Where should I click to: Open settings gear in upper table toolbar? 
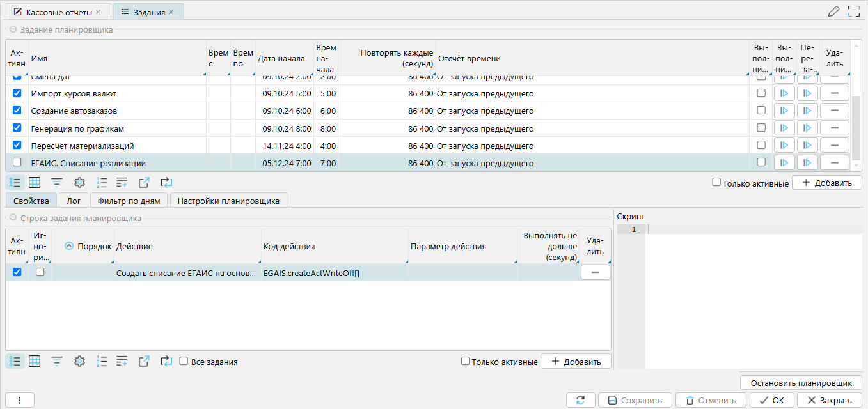coord(79,183)
